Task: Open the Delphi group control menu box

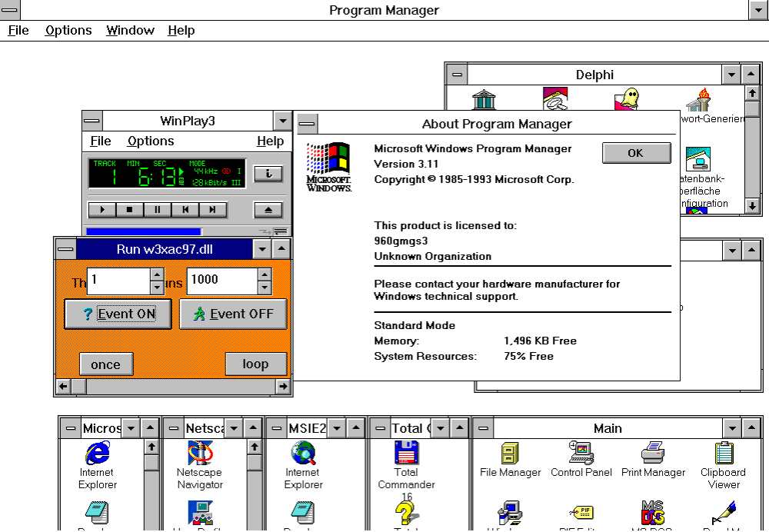Action: click(457, 75)
